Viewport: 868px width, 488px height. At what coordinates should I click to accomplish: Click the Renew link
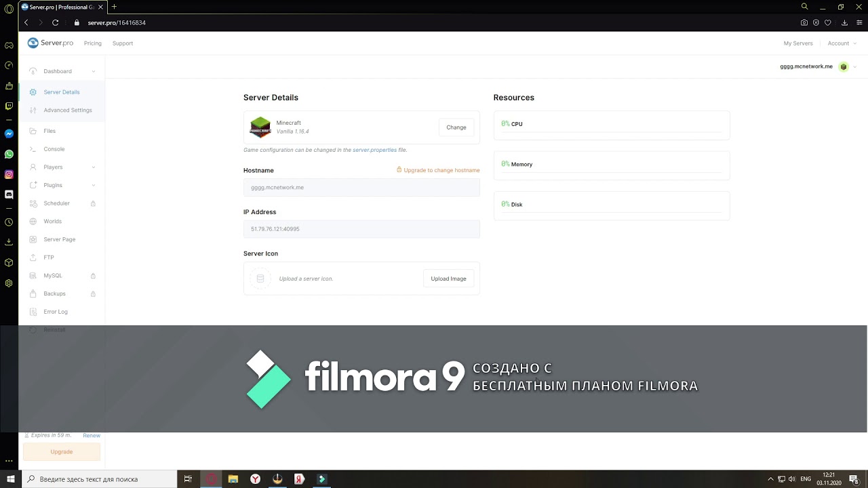[92, 435]
